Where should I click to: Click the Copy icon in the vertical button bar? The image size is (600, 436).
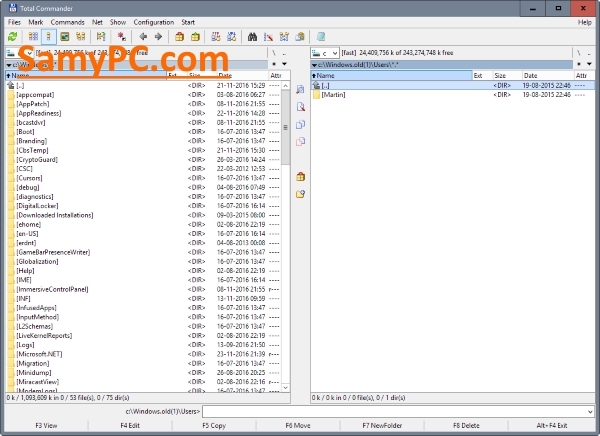pos(300,124)
